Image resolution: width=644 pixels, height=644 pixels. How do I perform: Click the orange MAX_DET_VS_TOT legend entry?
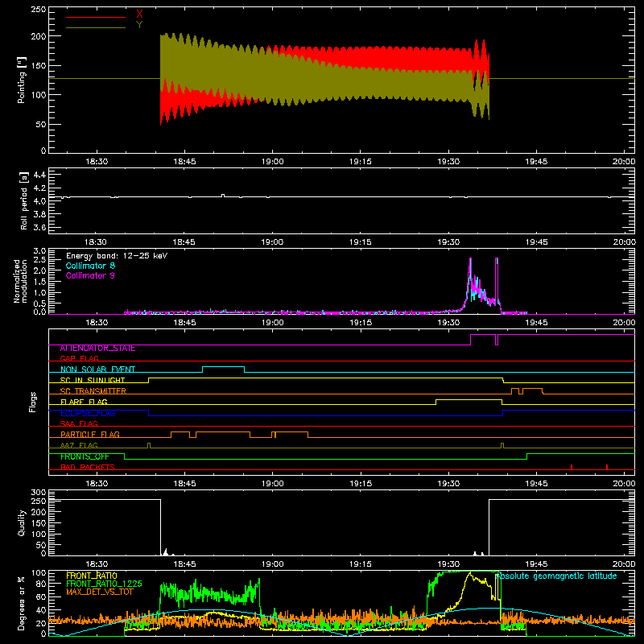(100, 592)
